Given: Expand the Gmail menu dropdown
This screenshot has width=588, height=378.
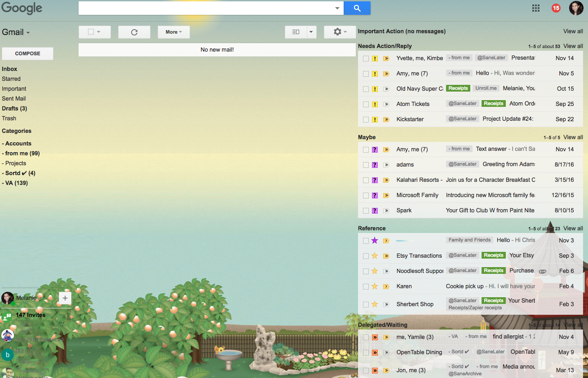Looking at the screenshot, I should (x=28, y=33).
